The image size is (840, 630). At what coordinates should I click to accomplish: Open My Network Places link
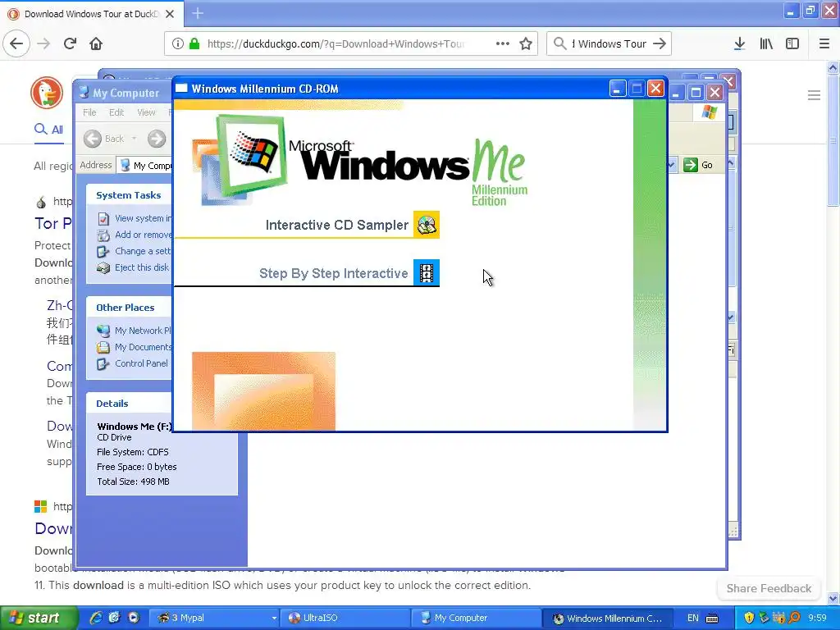pyautogui.click(x=134, y=331)
